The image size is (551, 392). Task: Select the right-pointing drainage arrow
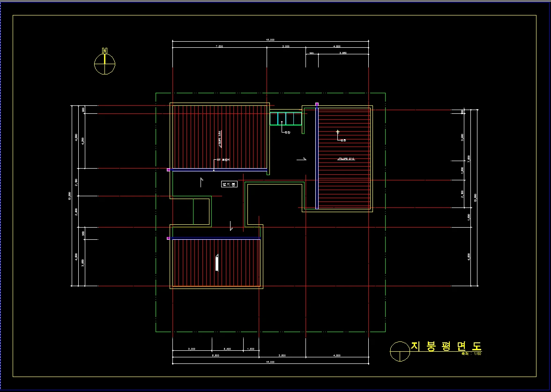click(302, 159)
